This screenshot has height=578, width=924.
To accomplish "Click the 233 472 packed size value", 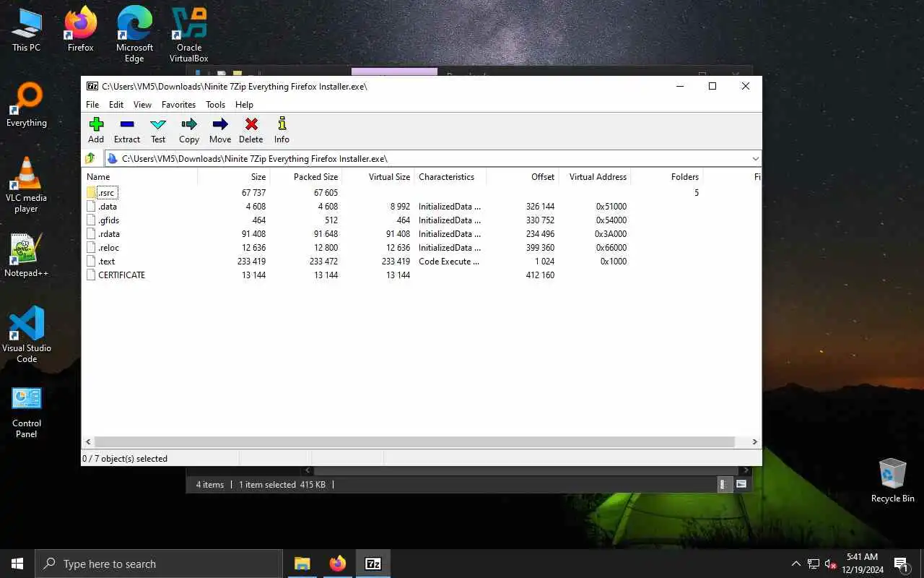I will [x=323, y=261].
